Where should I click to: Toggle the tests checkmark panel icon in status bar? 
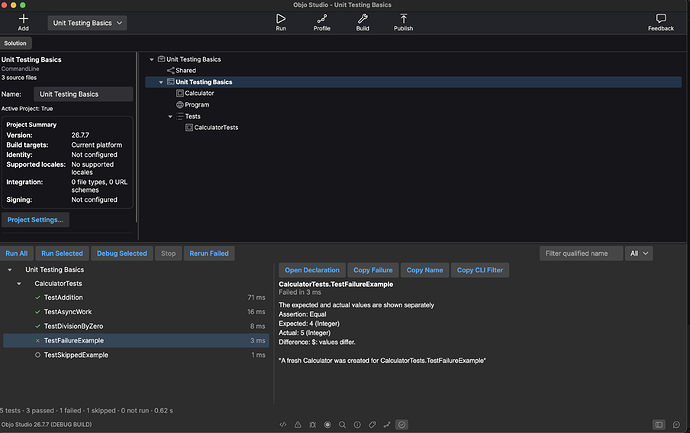[402, 425]
